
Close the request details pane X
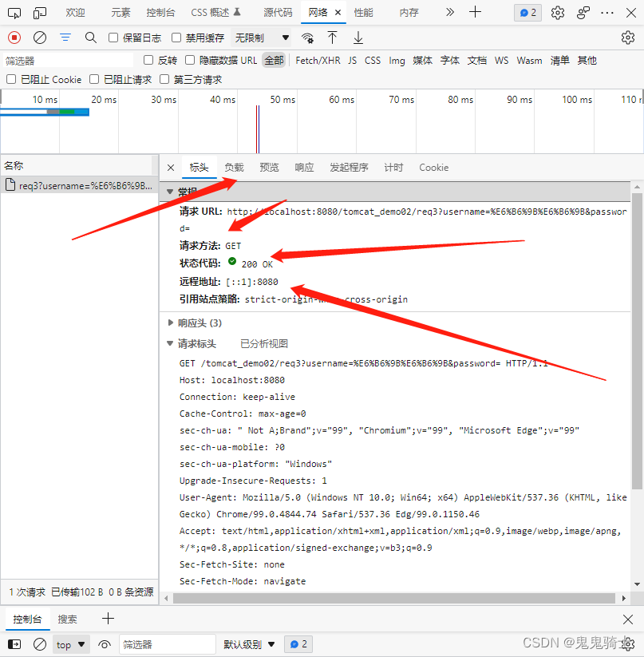tap(171, 168)
